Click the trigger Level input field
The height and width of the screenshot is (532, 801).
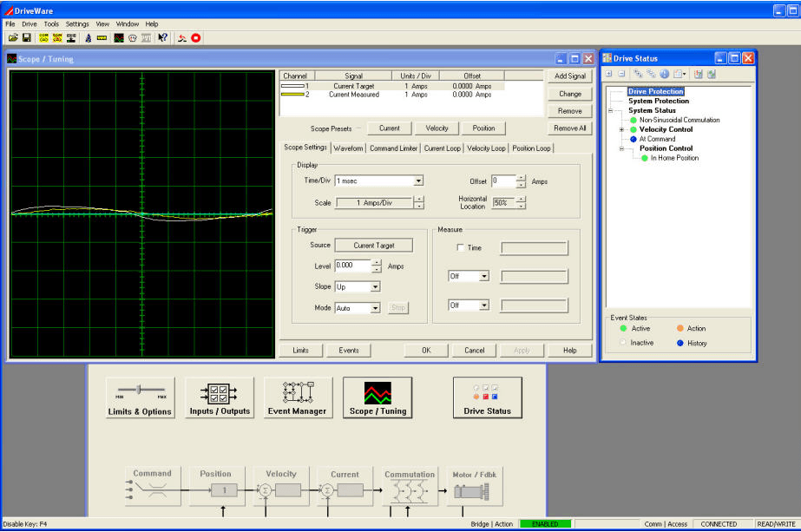pos(353,266)
